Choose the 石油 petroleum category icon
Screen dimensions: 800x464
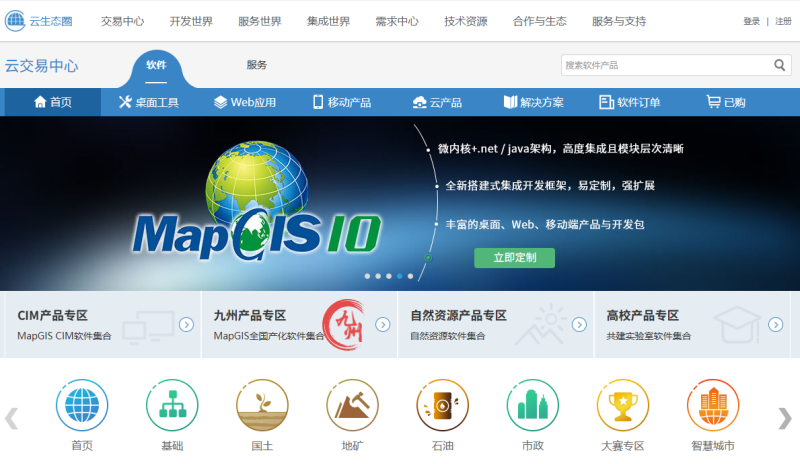[x=442, y=406]
